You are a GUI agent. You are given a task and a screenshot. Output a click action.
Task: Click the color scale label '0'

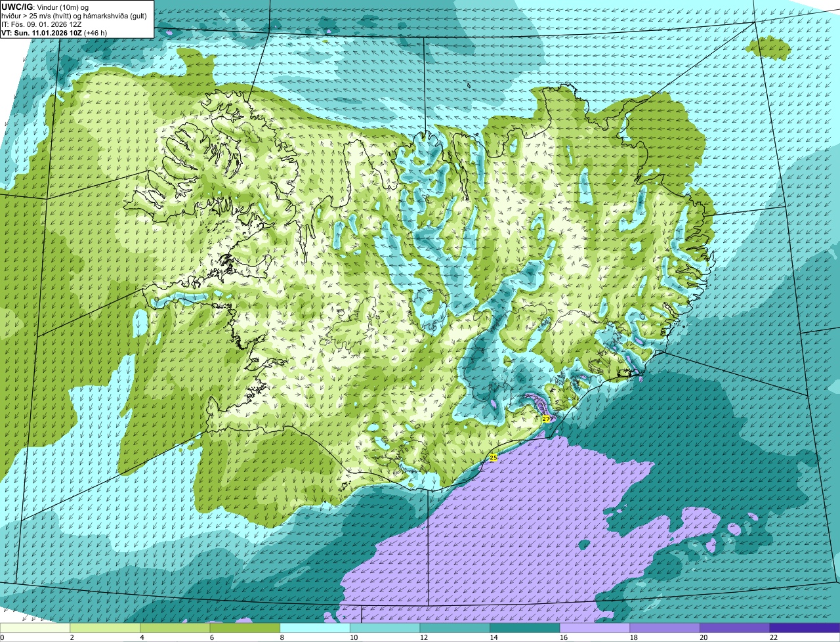coord(2,637)
